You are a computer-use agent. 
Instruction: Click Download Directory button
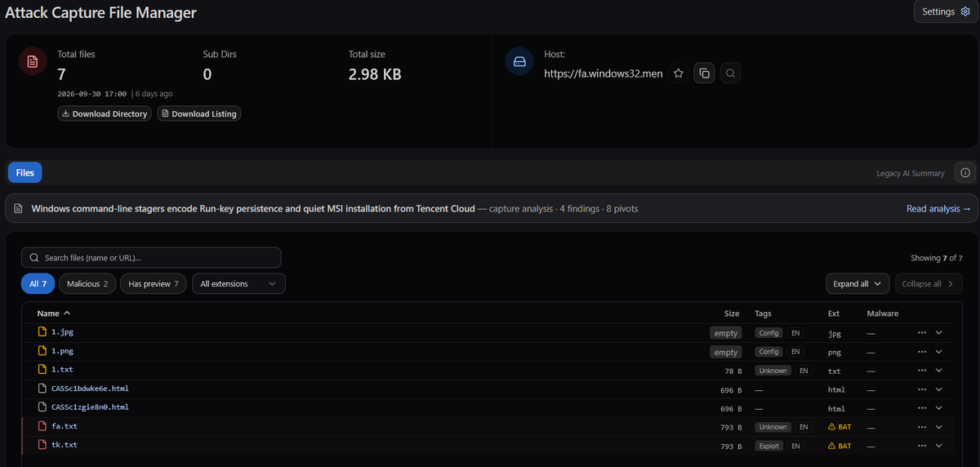tap(104, 113)
